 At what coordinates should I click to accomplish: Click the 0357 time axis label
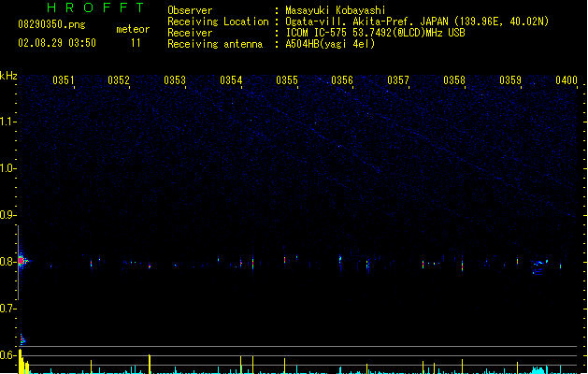(398, 80)
